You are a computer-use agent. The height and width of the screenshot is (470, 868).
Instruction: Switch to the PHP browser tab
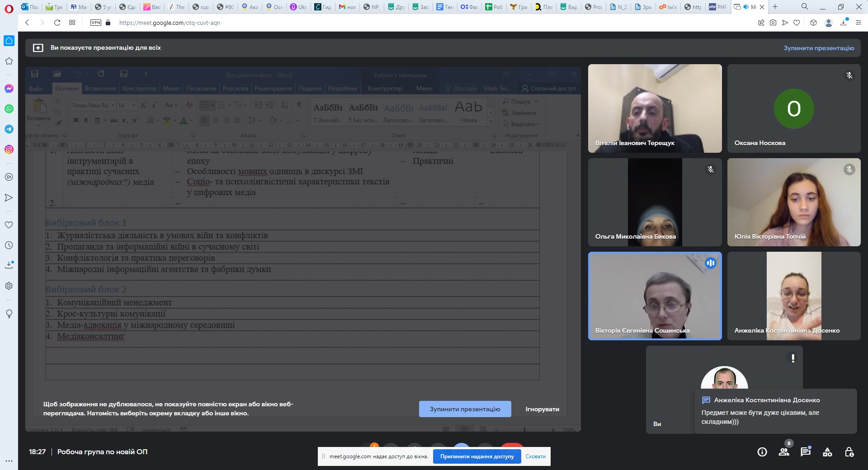click(x=717, y=7)
